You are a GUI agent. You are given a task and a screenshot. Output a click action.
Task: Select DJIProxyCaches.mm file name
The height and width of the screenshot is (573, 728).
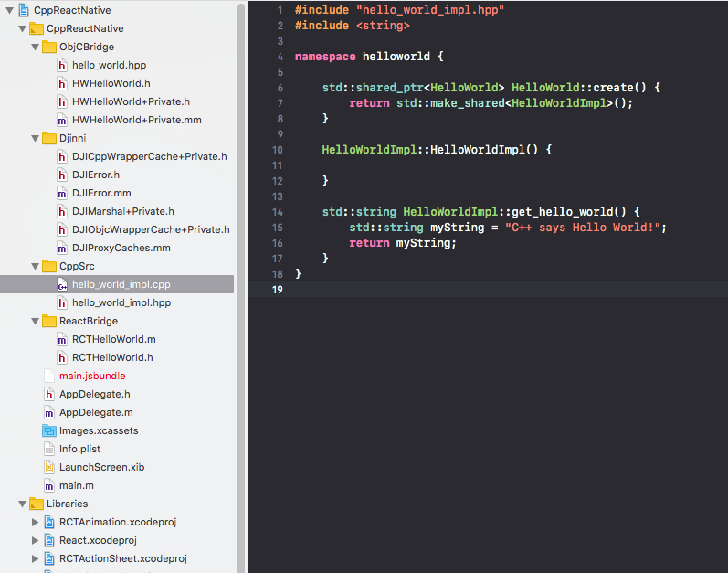pyautogui.click(x=121, y=249)
